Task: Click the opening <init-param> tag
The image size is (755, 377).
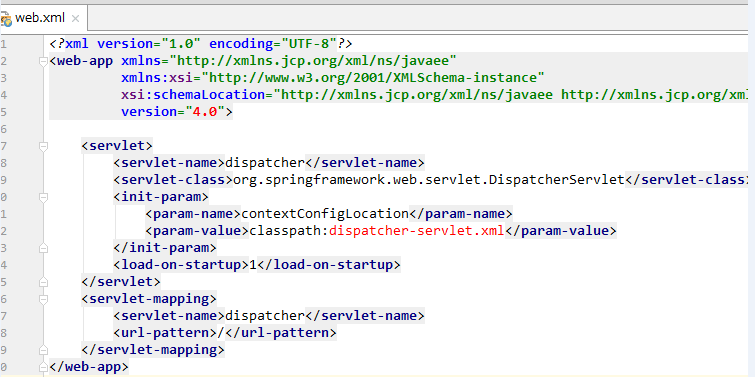Action: (161, 196)
